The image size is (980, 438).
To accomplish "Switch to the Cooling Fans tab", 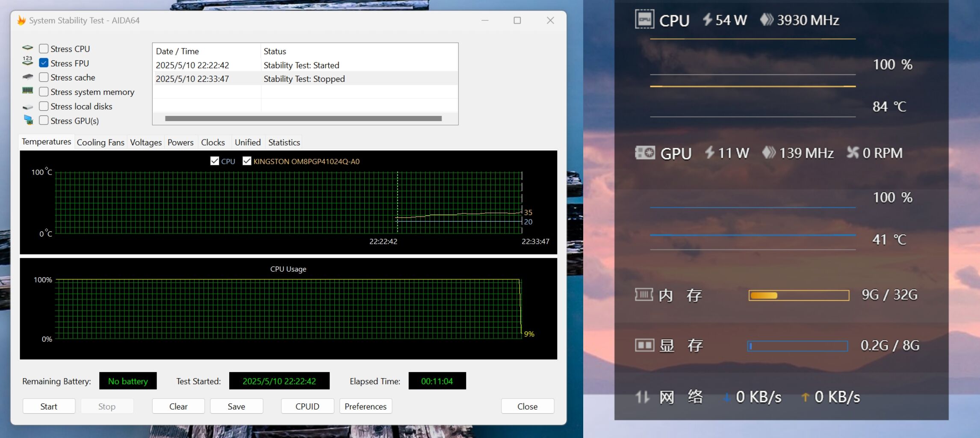I will pyautogui.click(x=100, y=142).
